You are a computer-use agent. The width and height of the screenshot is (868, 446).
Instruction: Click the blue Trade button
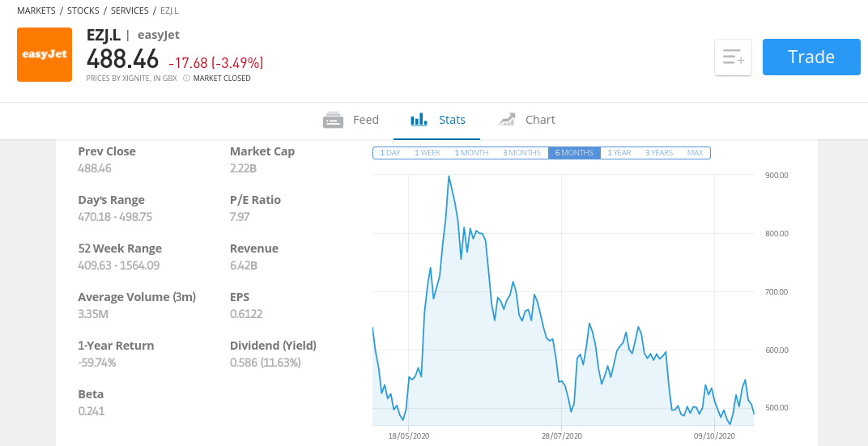pos(811,57)
